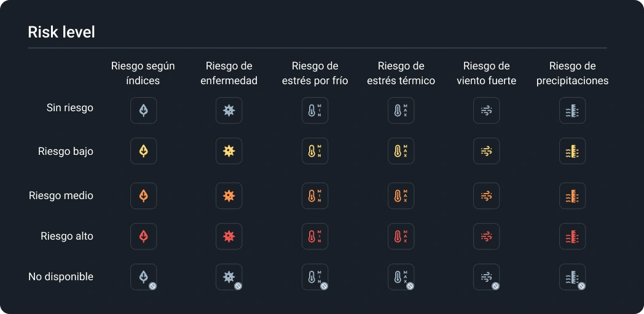Click the unavailable cold stress thermometer icon
This screenshot has height=314, width=644.
315,277
